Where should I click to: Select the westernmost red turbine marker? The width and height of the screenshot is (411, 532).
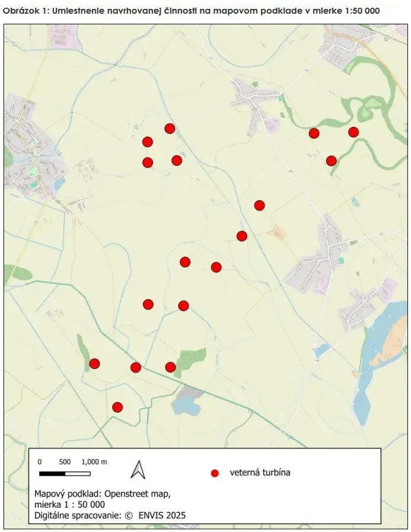point(94,364)
